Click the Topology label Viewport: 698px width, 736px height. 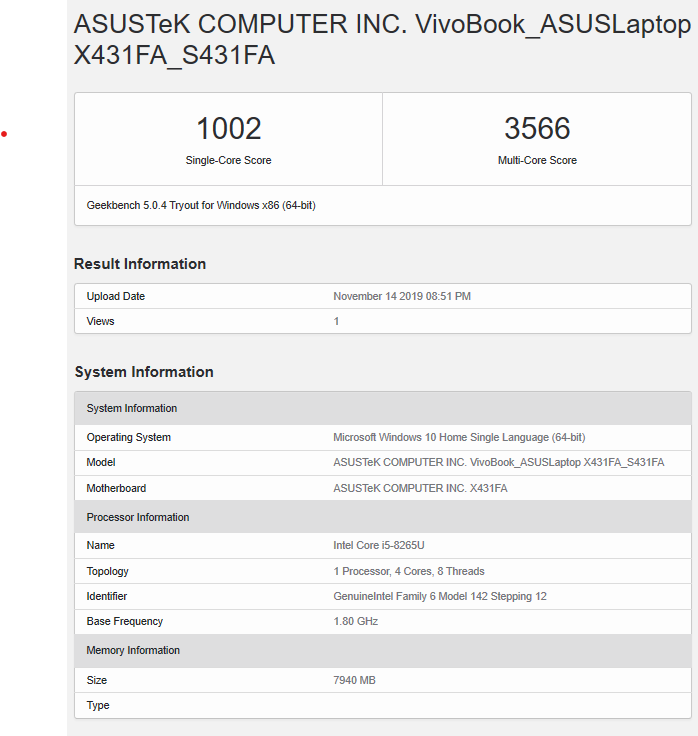click(x=107, y=571)
